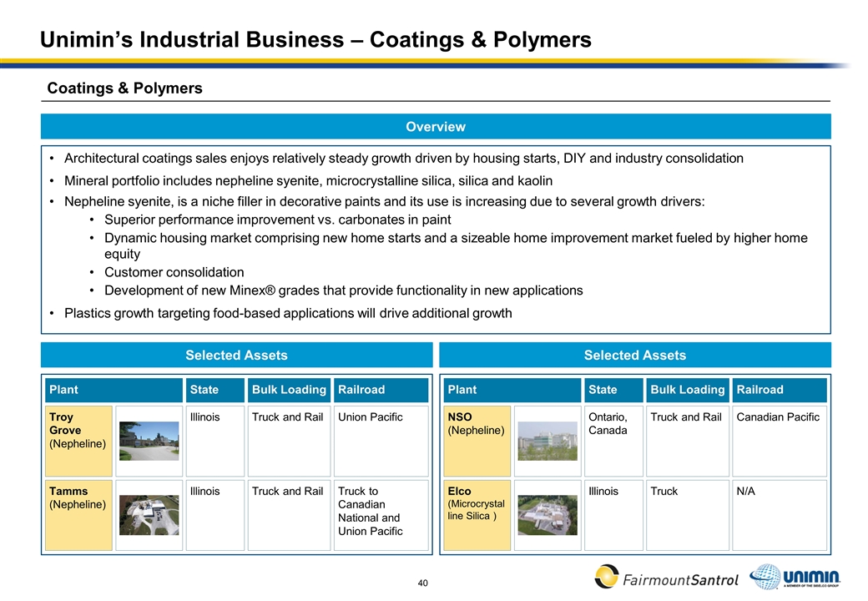Open the Elco plant aerial photo
The image size is (868, 601).
[547, 515]
